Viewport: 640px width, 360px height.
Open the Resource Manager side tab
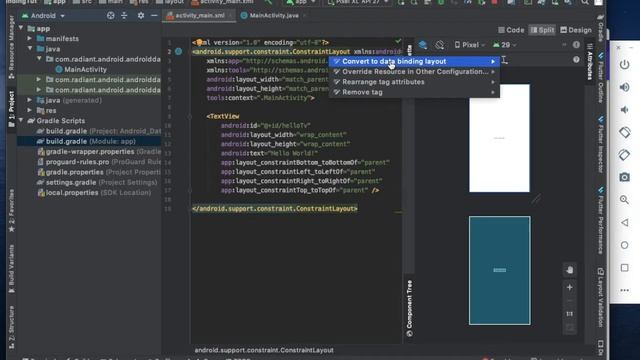(11, 47)
